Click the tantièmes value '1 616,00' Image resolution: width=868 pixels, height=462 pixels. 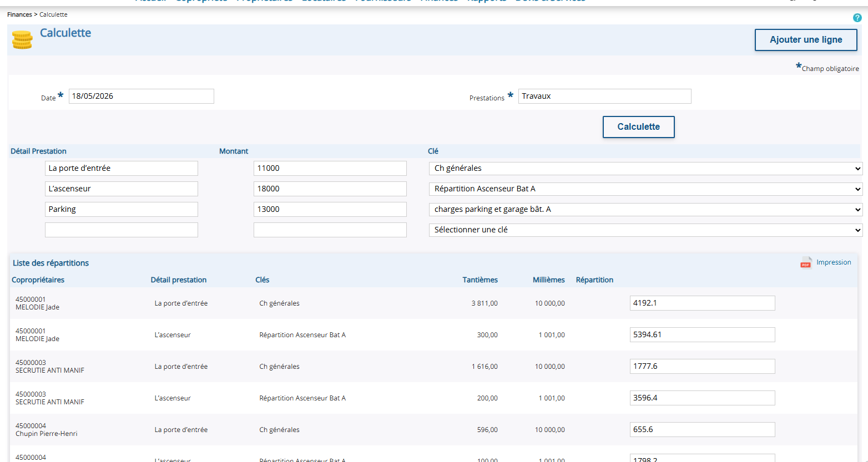click(485, 367)
